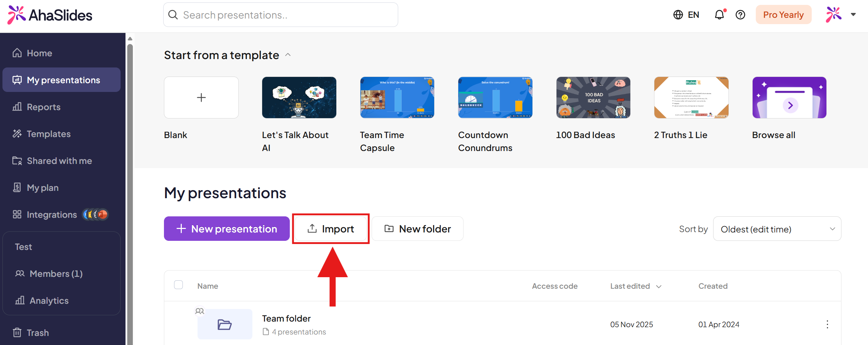
Task: Click three-dot menu for Team folder
Action: [x=827, y=324]
